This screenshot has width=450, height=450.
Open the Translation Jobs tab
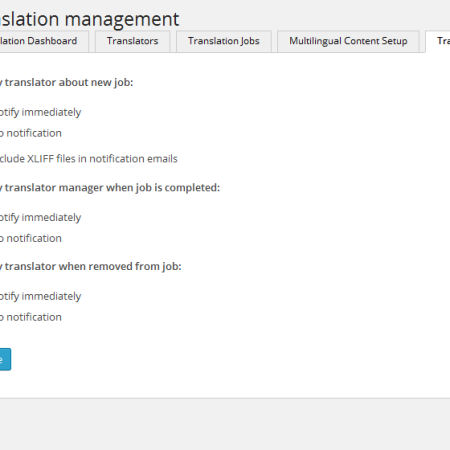pos(224,41)
